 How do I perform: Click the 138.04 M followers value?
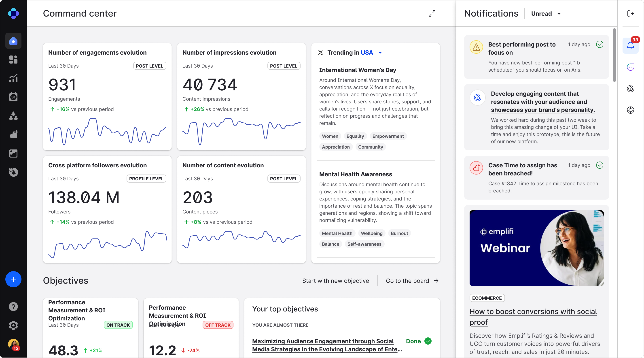point(84,197)
